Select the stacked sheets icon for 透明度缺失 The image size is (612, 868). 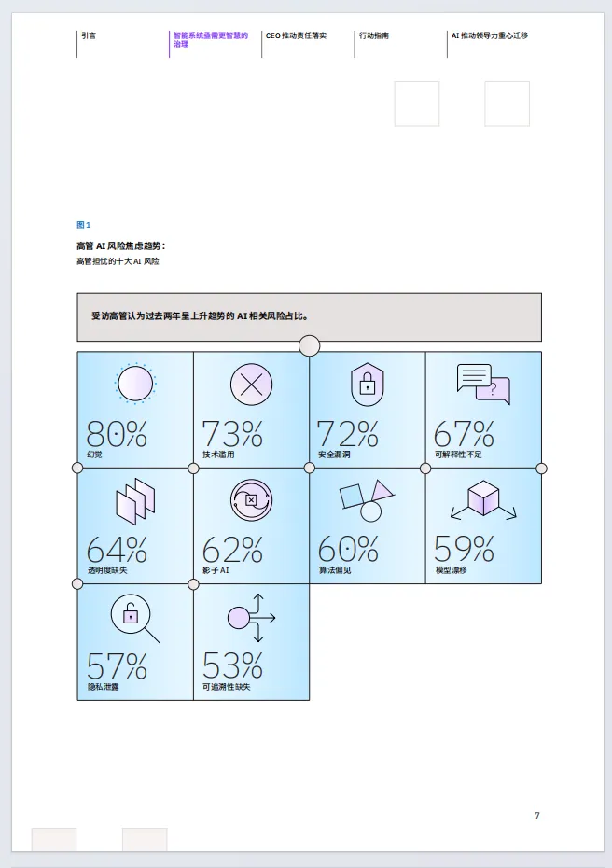coord(135,502)
